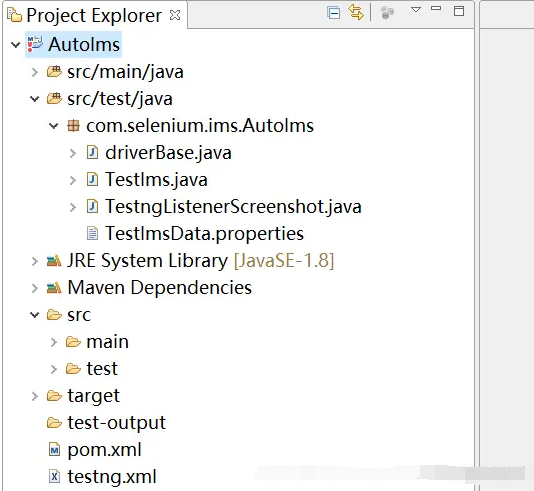Viewport: 534px width, 491px height.
Task: Click the target folder icon
Action: (54, 396)
